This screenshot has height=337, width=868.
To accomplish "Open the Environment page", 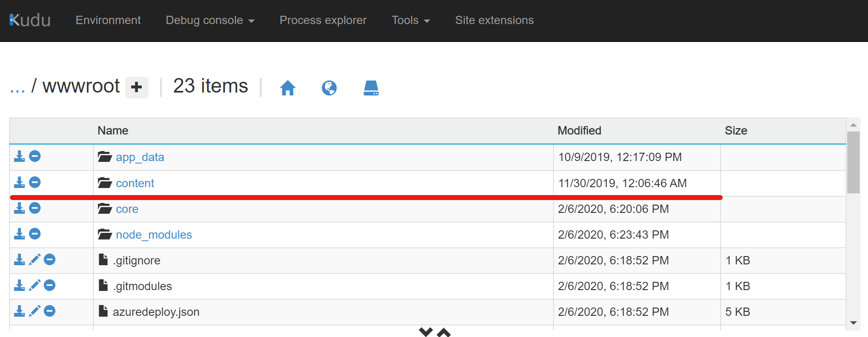I will 108,20.
